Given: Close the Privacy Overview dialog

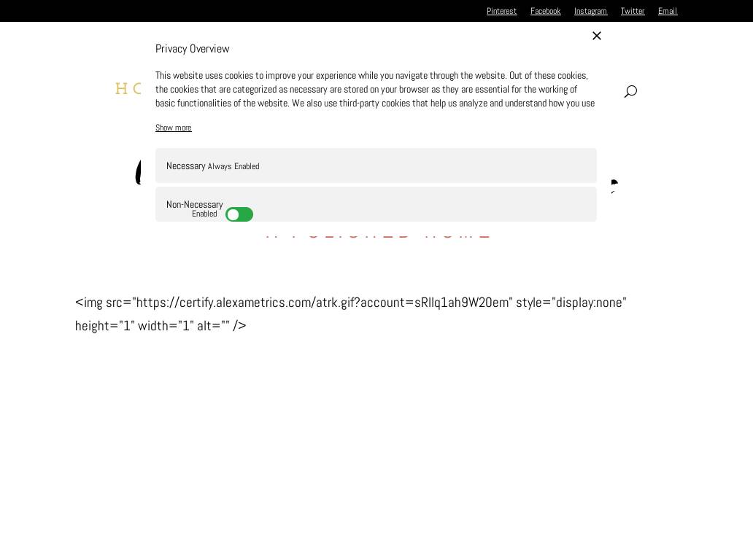Looking at the screenshot, I should tap(596, 36).
